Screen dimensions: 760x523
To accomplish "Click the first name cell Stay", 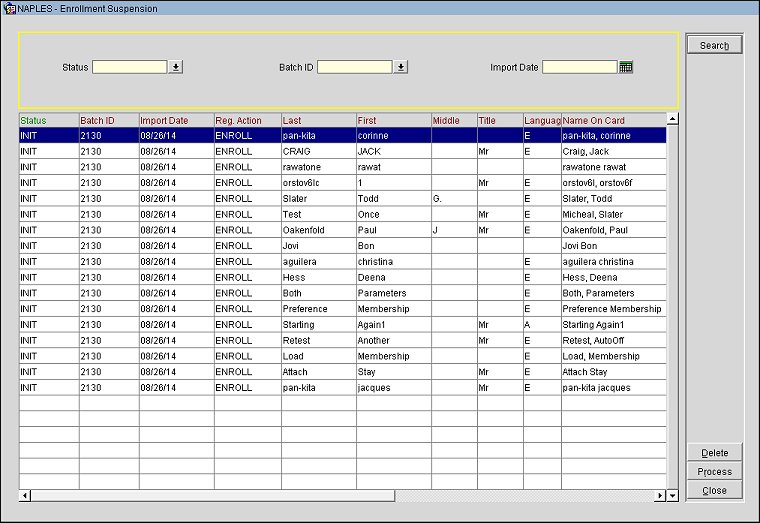I will click(x=394, y=372).
